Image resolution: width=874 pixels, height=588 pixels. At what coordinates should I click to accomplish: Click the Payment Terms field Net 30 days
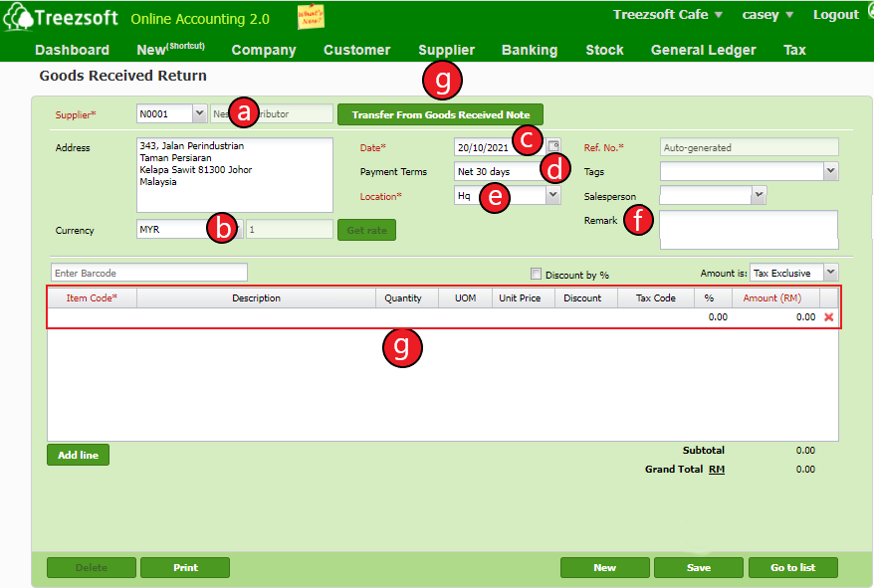click(500, 172)
